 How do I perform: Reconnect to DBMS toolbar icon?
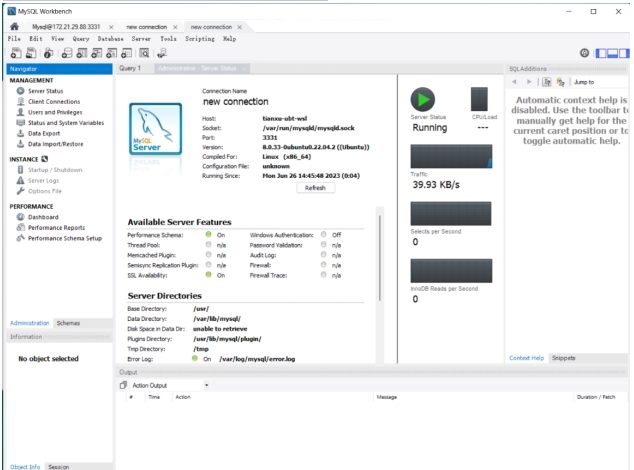162,53
